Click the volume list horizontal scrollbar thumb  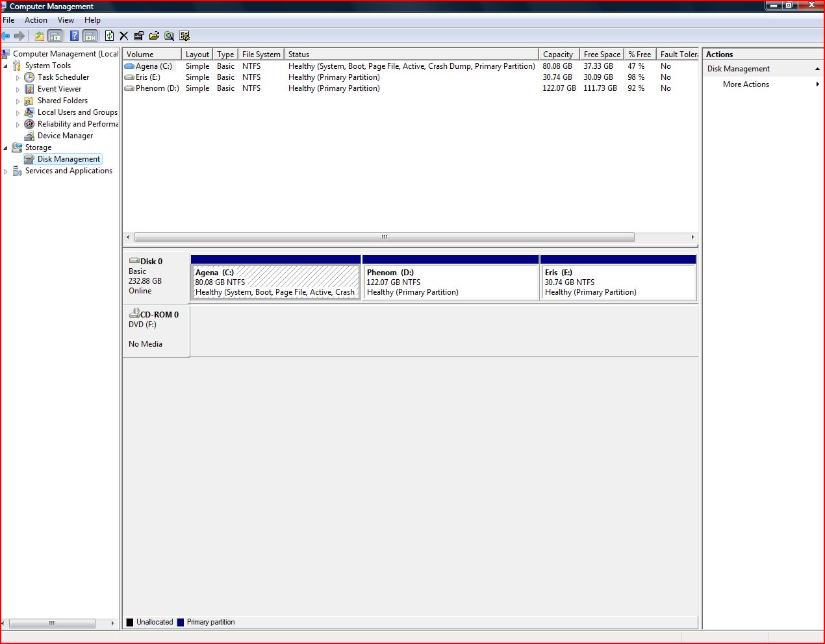[384, 237]
